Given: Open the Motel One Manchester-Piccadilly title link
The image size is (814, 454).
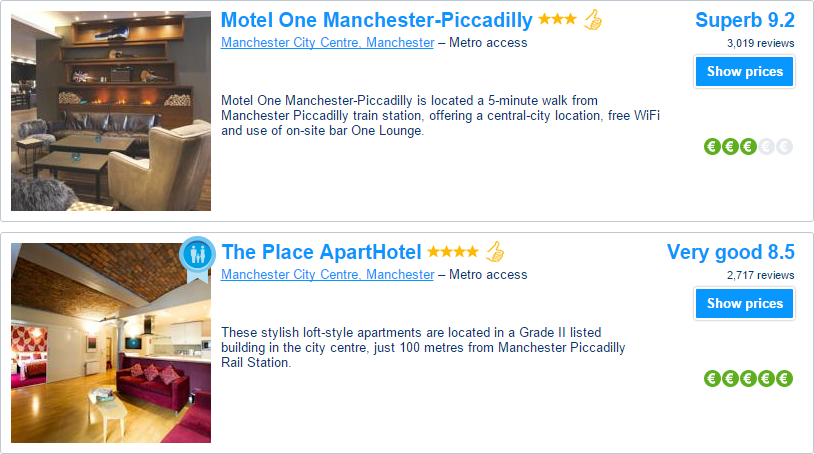Looking at the screenshot, I should coord(377,20).
